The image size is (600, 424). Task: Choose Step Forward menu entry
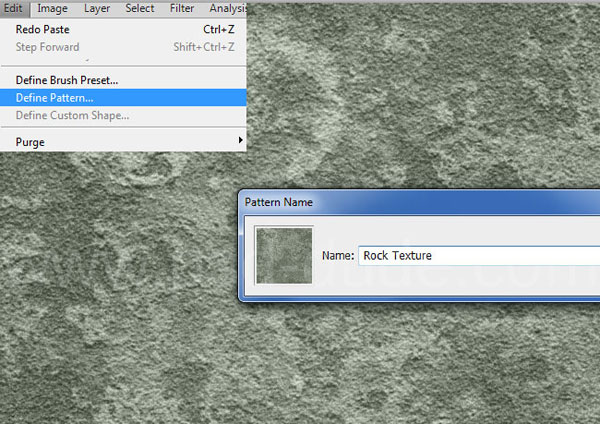123,47
